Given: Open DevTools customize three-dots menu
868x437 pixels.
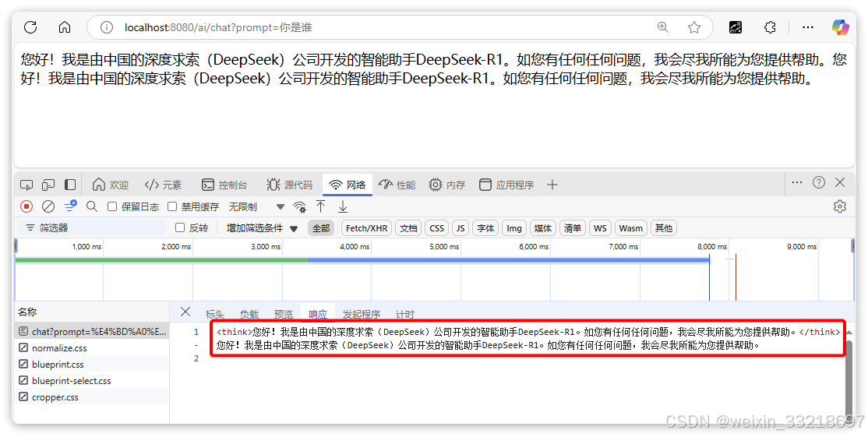Looking at the screenshot, I should (x=797, y=182).
